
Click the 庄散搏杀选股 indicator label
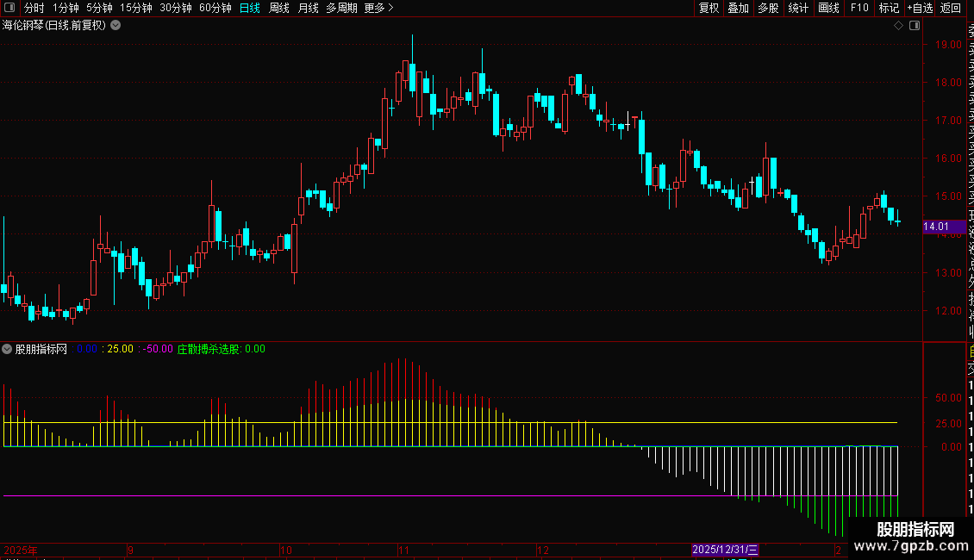208,349
